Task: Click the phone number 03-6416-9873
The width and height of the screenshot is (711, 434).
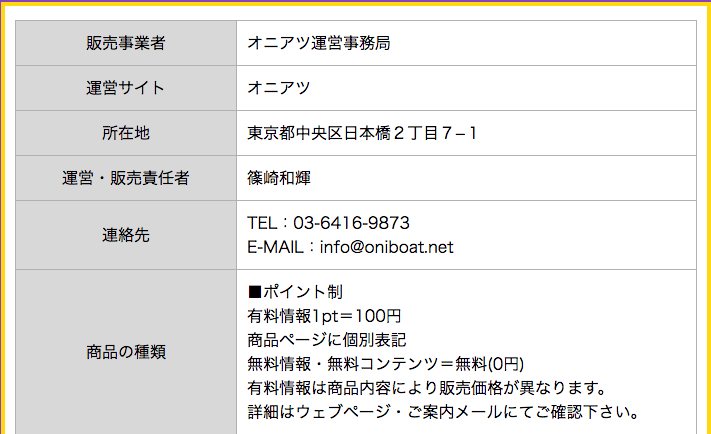Action: [x=351, y=223]
